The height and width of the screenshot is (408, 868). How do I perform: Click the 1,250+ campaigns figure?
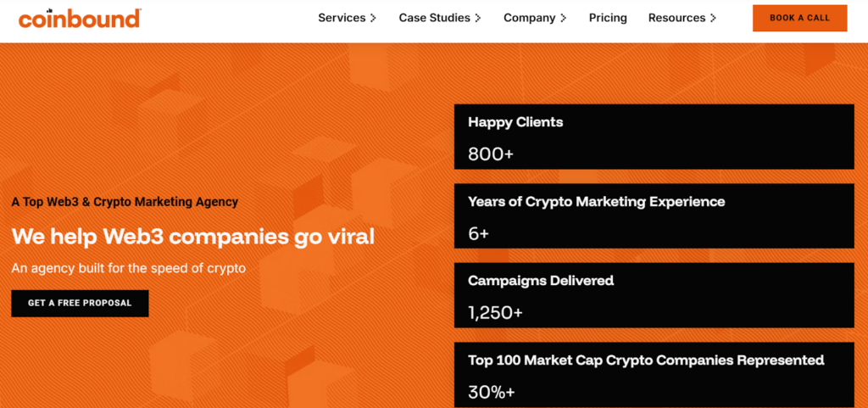click(x=495, y=313)
